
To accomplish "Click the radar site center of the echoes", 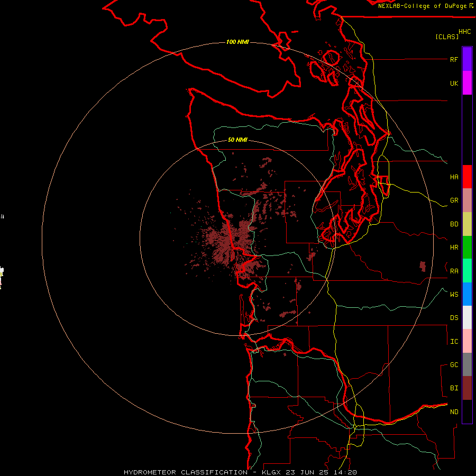I will pos(237,239).
